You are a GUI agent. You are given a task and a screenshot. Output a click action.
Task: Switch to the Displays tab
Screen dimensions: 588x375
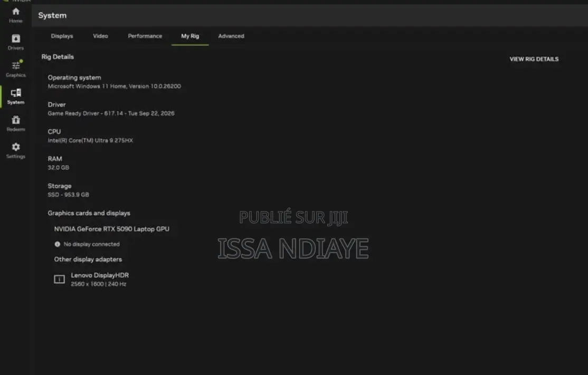tap(62, 36)
